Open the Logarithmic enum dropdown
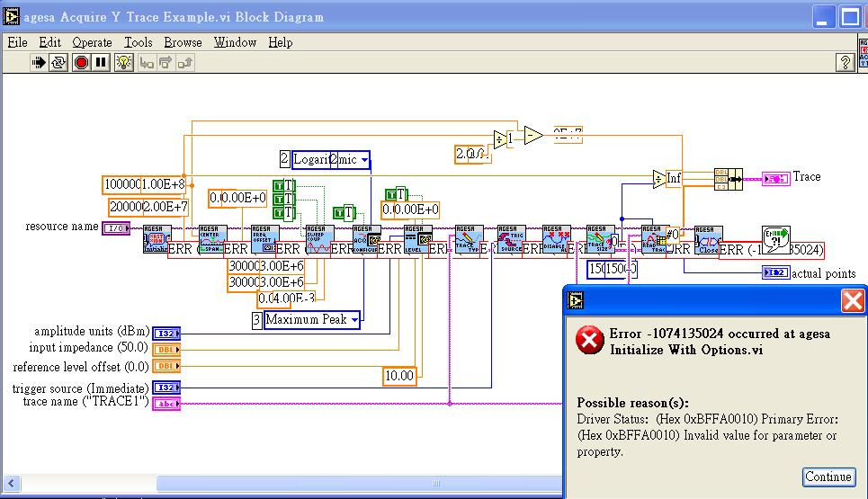Image resolution: width=868 pixels, height=499 pixels. pyautogui.click(x=364, y=159)
